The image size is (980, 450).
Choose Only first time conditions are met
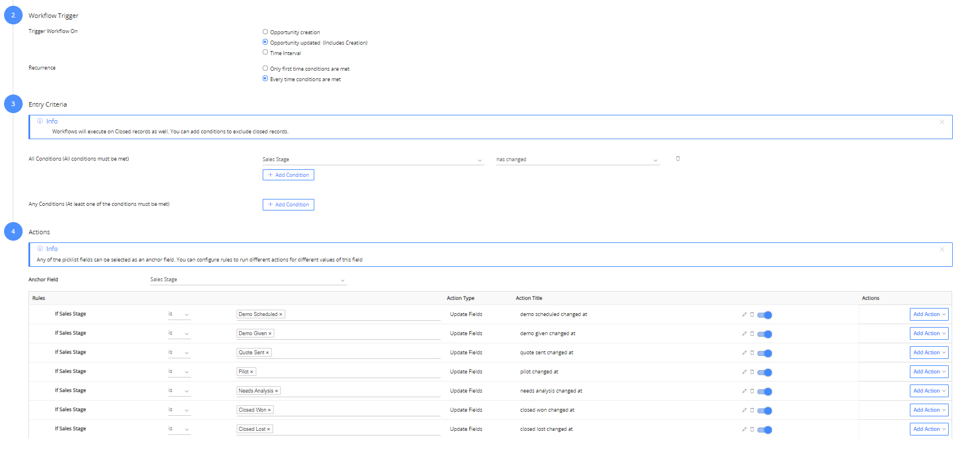click(266, 68)
